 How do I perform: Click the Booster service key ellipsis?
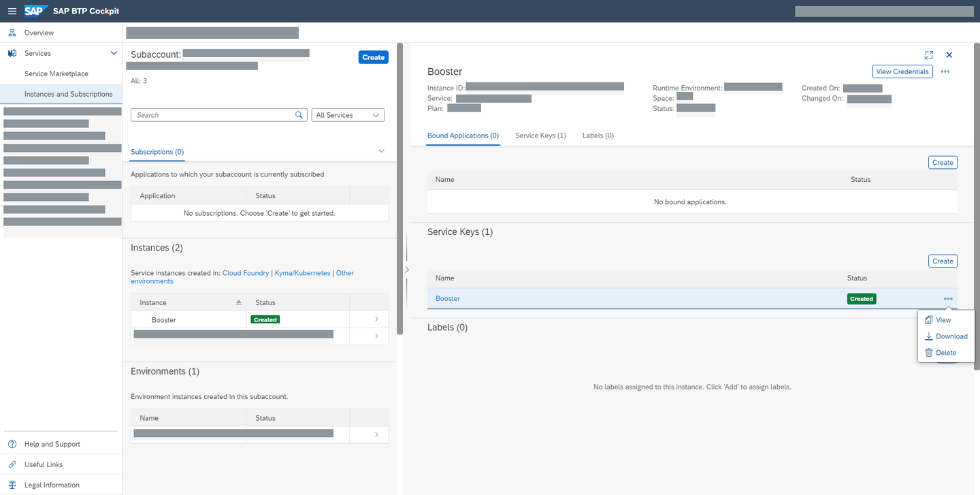948,299
